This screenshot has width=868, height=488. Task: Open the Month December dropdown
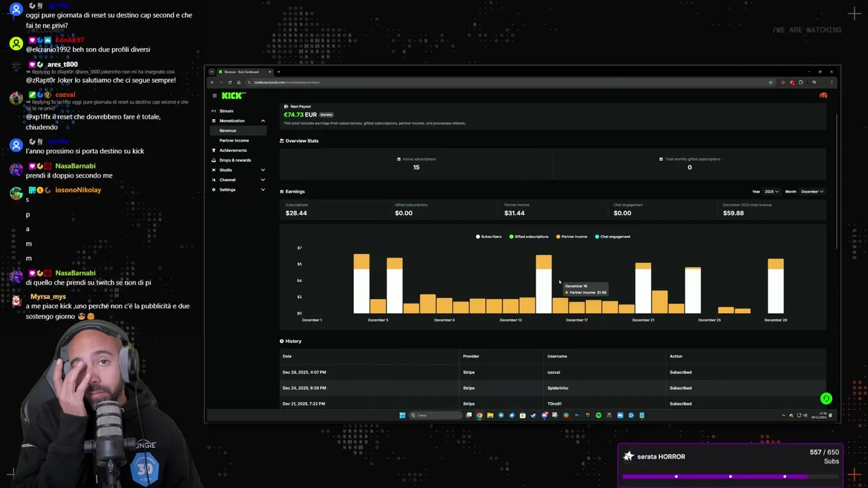click(x=812, y=191)
